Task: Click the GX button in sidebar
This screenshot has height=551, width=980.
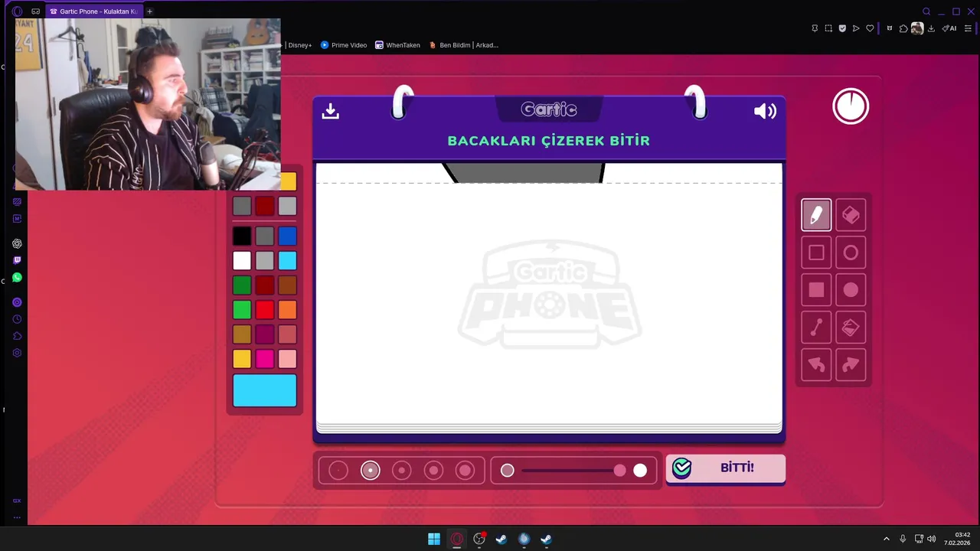Action: (x=17, y=500)
